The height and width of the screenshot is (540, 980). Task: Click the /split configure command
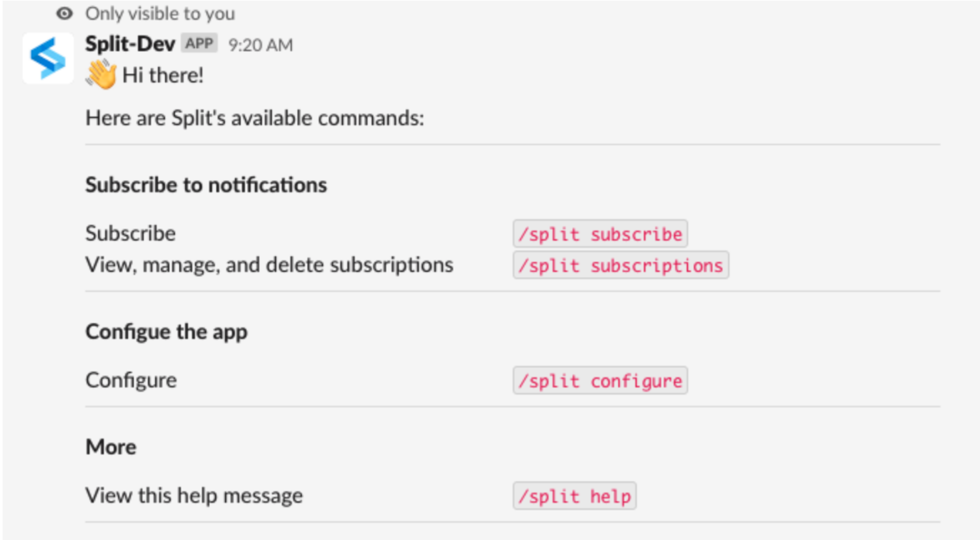600,381
